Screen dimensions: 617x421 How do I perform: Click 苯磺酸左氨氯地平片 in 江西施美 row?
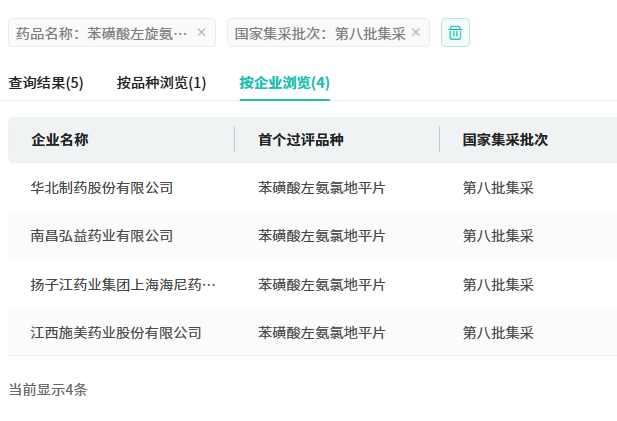[322, 333]
